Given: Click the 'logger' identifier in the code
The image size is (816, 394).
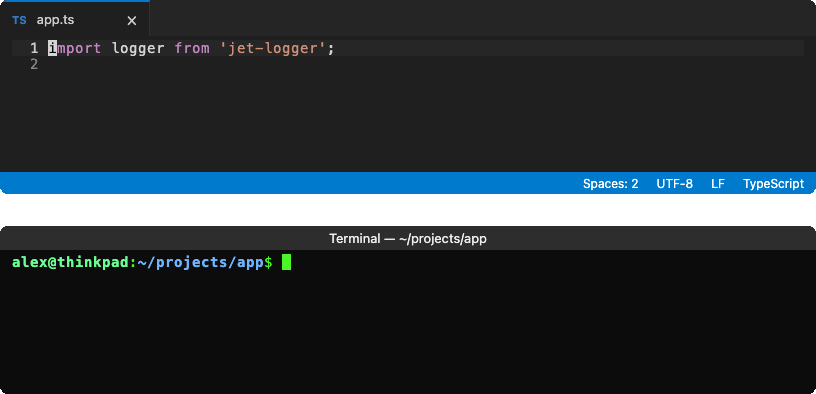Looking at the screenshot, I should coord(138,49).
